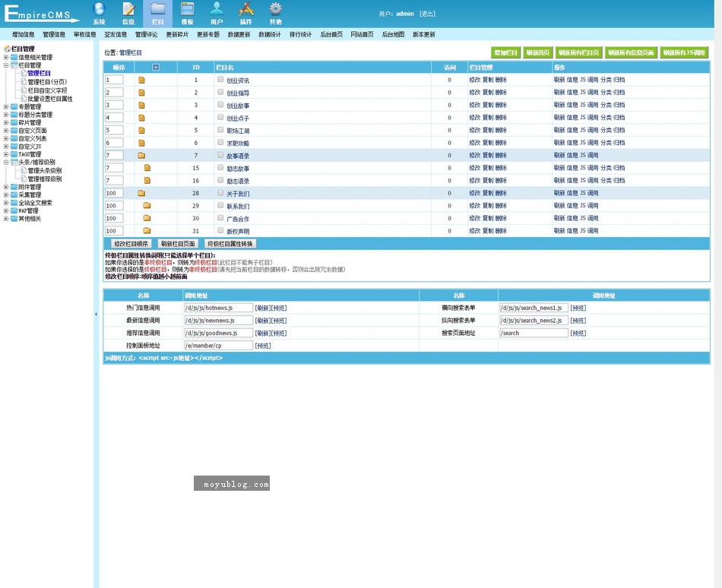Open the 用户 person icon in header
The image size is (722, 588).
point(217,9)
